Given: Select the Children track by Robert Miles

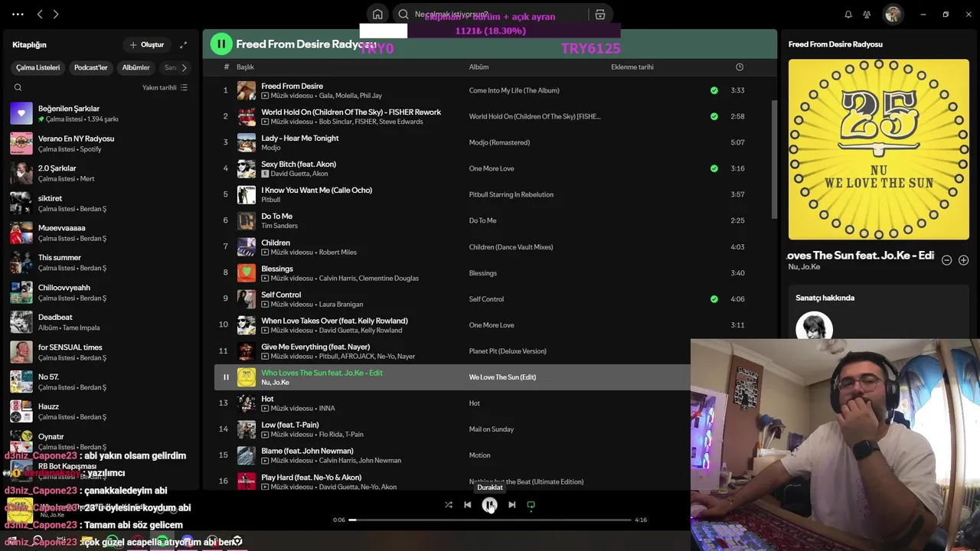Looking at the screenshot, I should point(490,247).
